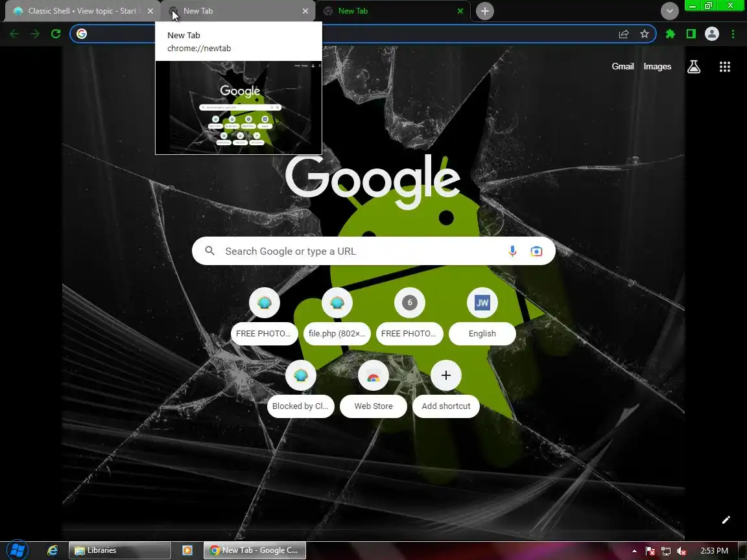The height and width of the screenshot is (560, 747).
Task: Click the 2:53 PM clock
Action: (714, 551)
